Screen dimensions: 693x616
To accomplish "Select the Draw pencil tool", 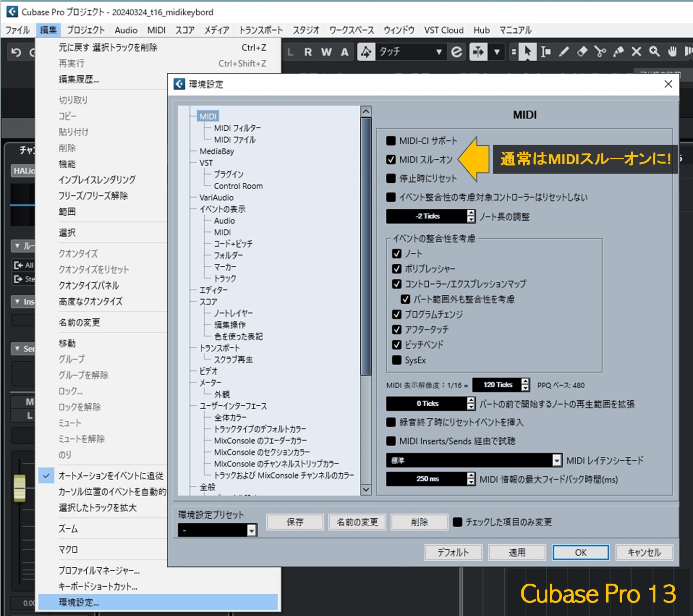I will pyautogui.click(x=564, y=52).
